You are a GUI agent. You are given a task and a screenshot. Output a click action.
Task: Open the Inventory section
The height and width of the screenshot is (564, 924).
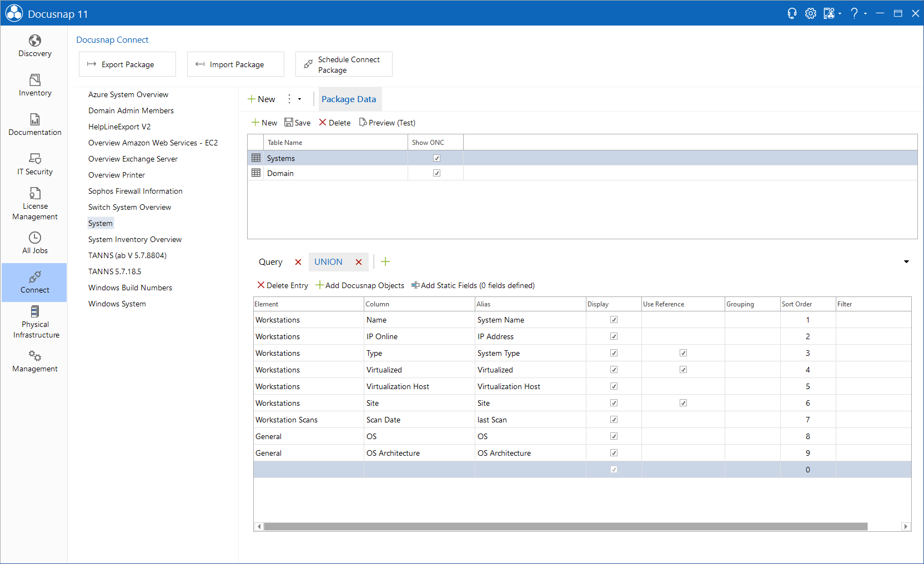tap(34, 85)
